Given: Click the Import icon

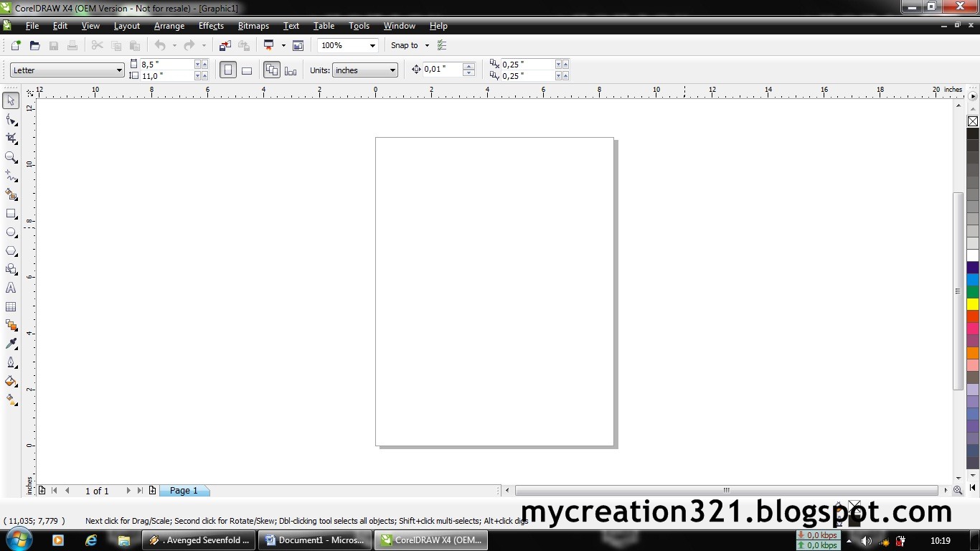Looking at the screenshot, I should (225, 45).
